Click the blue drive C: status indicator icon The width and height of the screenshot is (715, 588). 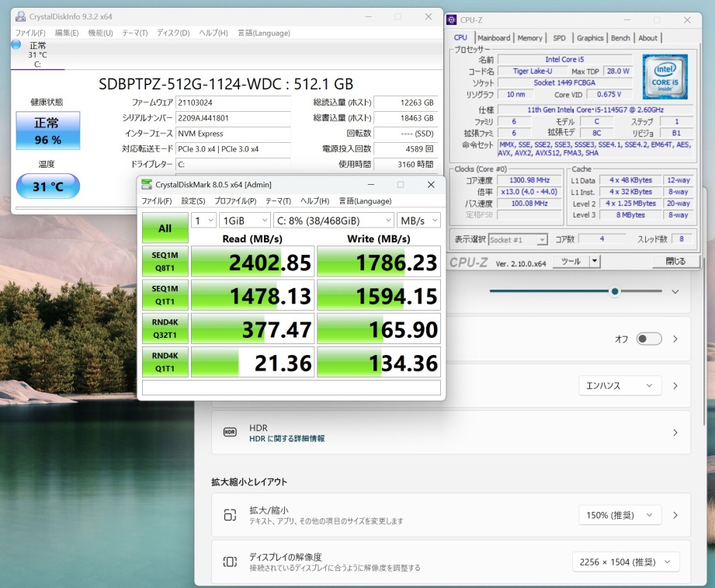point(16,45)
